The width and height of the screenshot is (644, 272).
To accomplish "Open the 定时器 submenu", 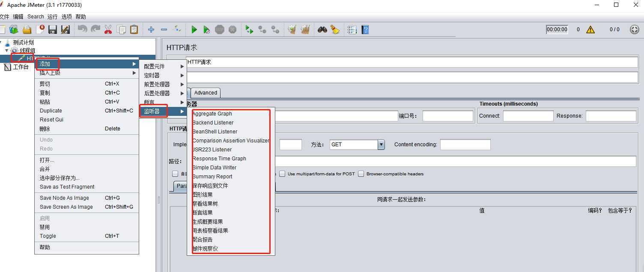I will point(163,75).
